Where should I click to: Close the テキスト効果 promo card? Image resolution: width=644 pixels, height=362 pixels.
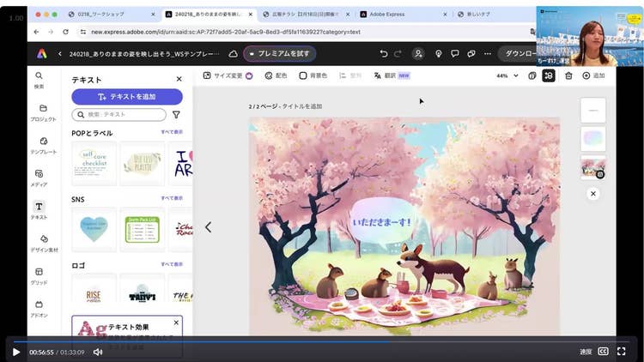(176, 323)
